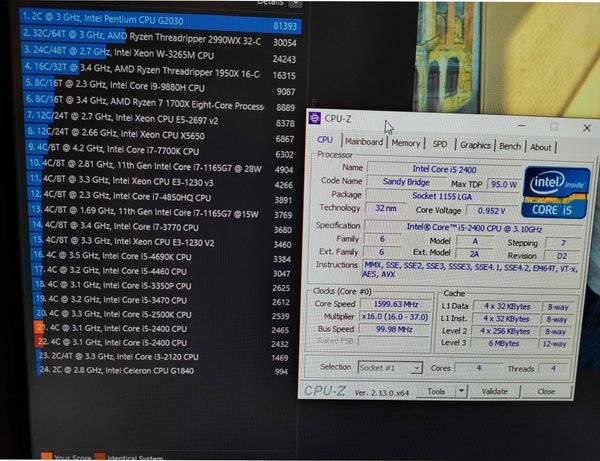Select the Stepping value 7
The height and width of the screenshot is (461, 600).
pyautogui.click(x=563, y=243)
